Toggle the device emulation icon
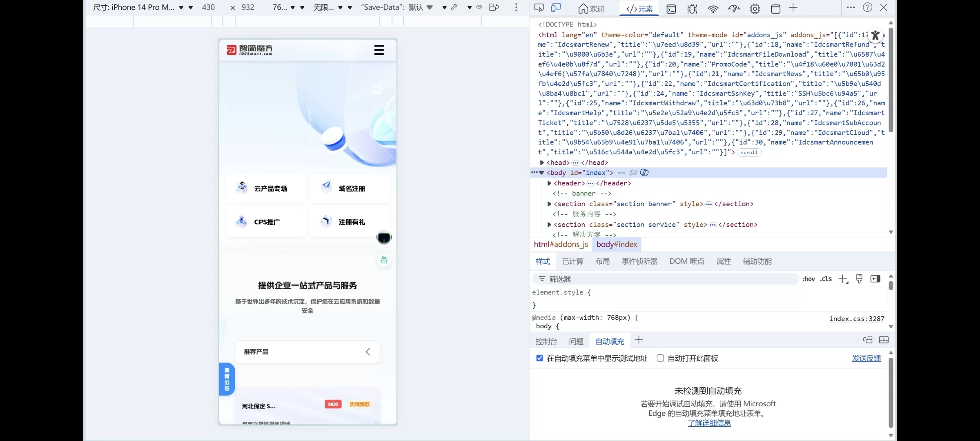The height and width of the screenshot is (441, 980). point(556,8)
